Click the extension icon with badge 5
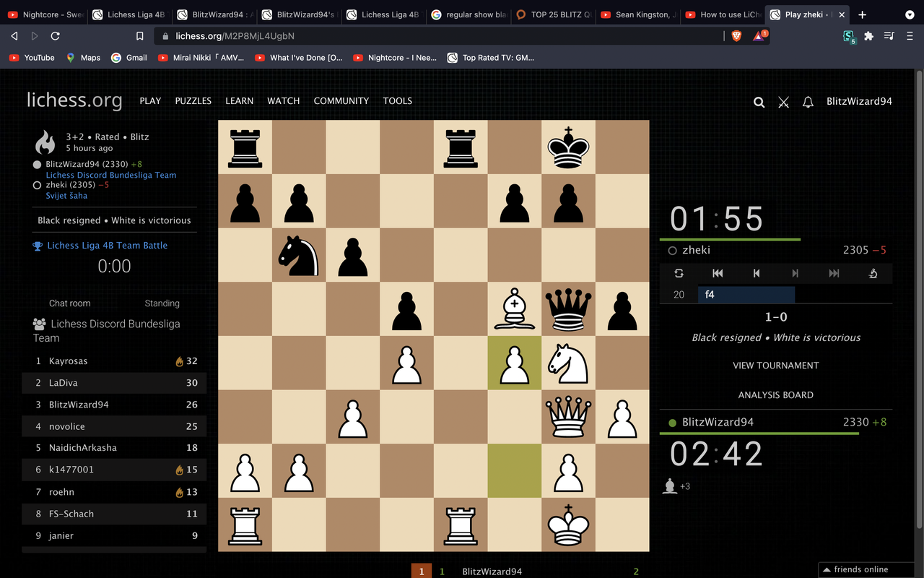 [850, 36]
